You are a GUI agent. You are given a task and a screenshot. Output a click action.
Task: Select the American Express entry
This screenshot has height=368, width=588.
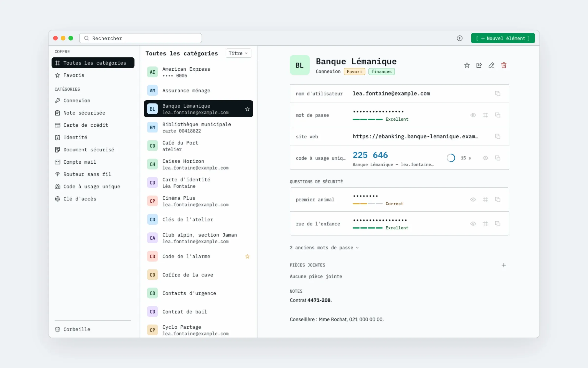coord(198,72)
